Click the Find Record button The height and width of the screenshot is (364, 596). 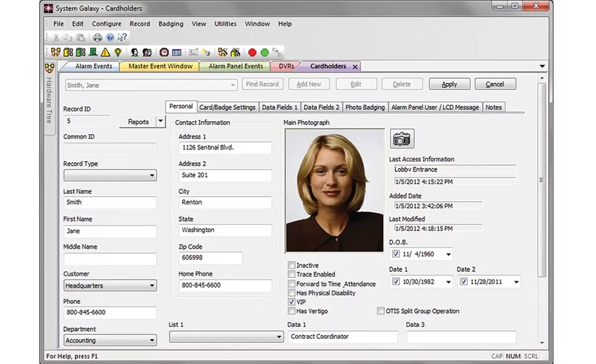click(262, 84)
